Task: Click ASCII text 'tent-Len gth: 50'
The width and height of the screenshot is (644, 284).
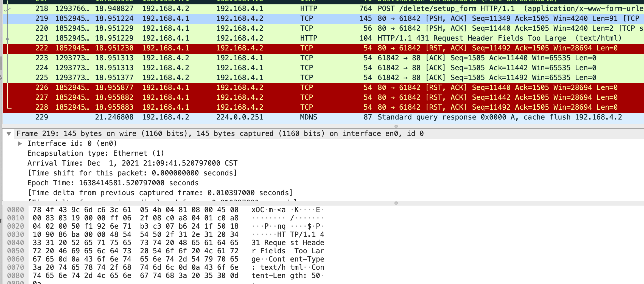Action: (x=288, y=276)
